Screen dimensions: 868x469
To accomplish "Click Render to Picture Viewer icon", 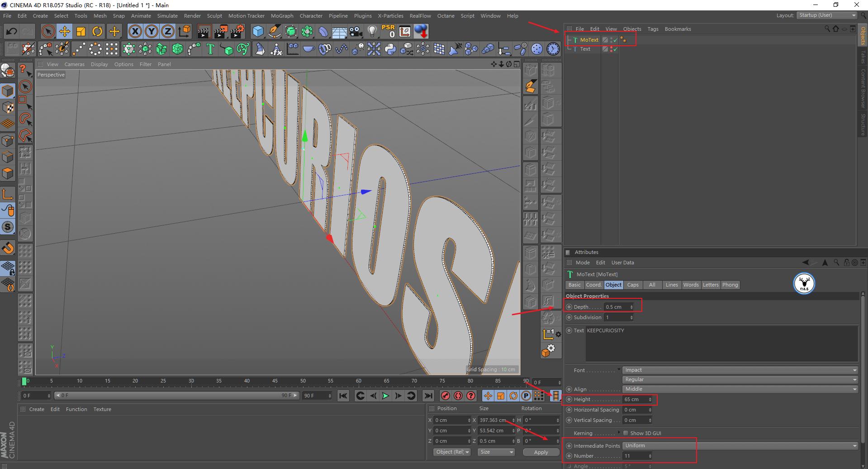I will [x=220, y=31].
